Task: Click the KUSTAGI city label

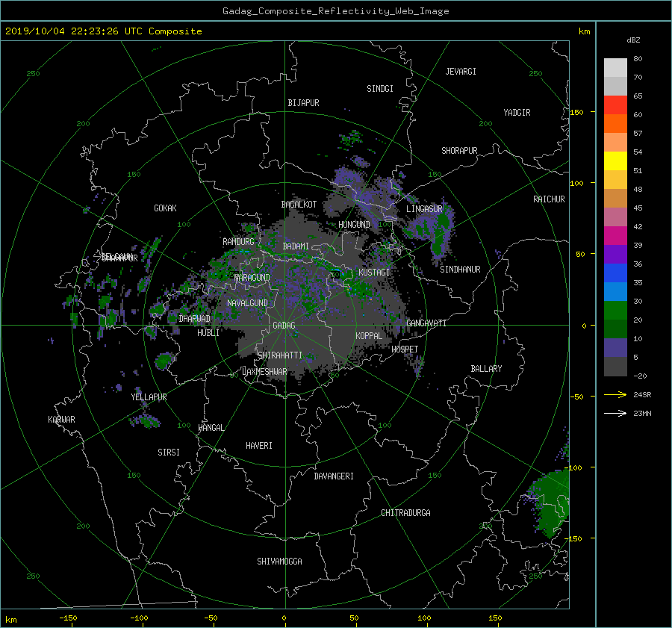Action: (x=374, y=273)
